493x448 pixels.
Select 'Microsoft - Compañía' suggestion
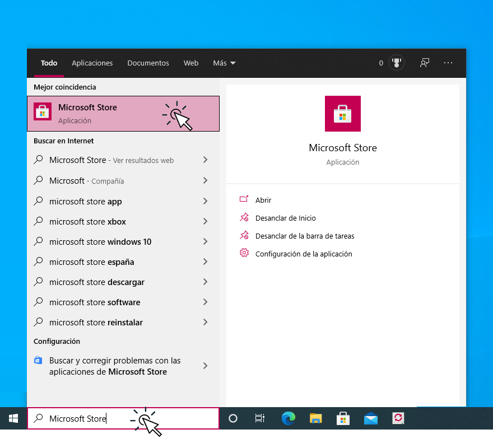point(123,180)
